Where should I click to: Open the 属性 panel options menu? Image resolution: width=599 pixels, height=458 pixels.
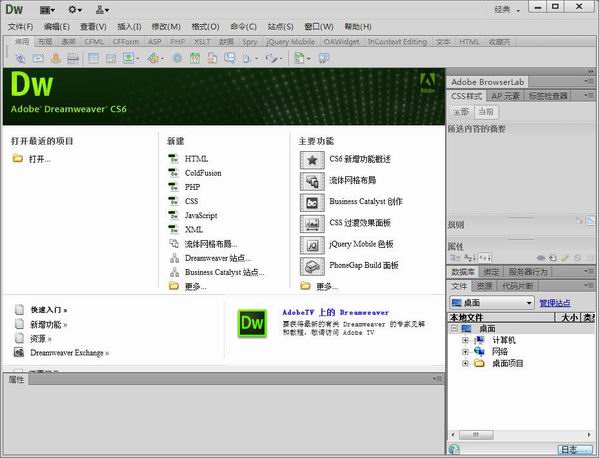pos(437,379)
